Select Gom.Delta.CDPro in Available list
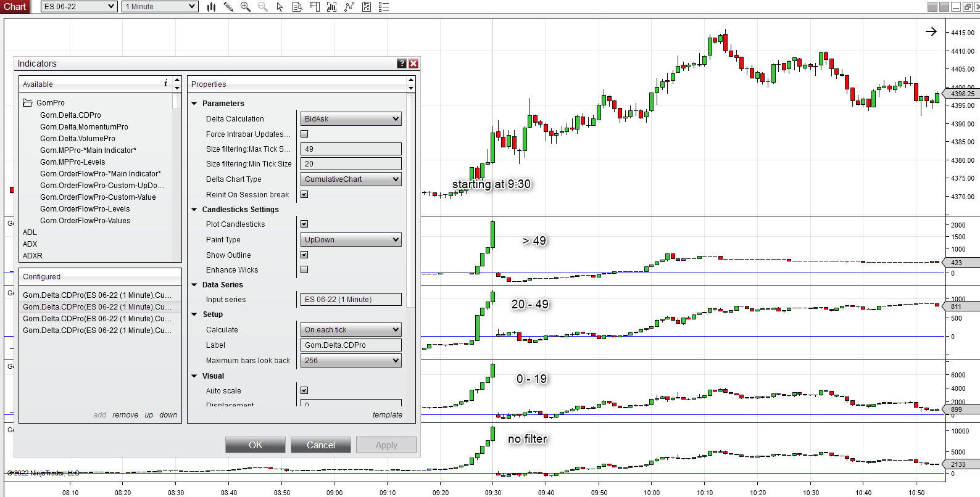The width and height of the screenshot is (980, 497). pos(70,115)
